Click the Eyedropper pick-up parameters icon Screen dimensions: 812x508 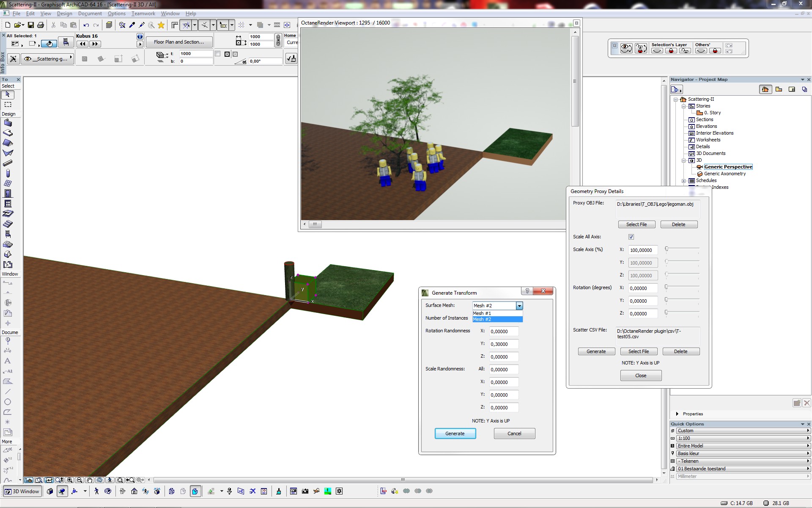coord(132,25)
